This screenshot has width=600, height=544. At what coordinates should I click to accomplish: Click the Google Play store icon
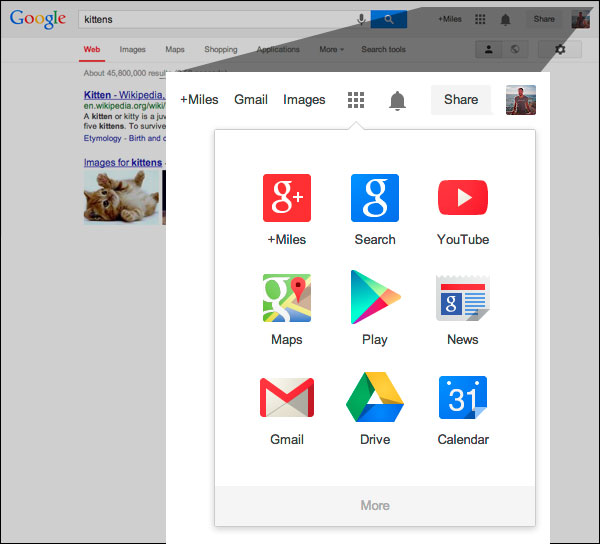pyautogui.click(x=374, y=298)
